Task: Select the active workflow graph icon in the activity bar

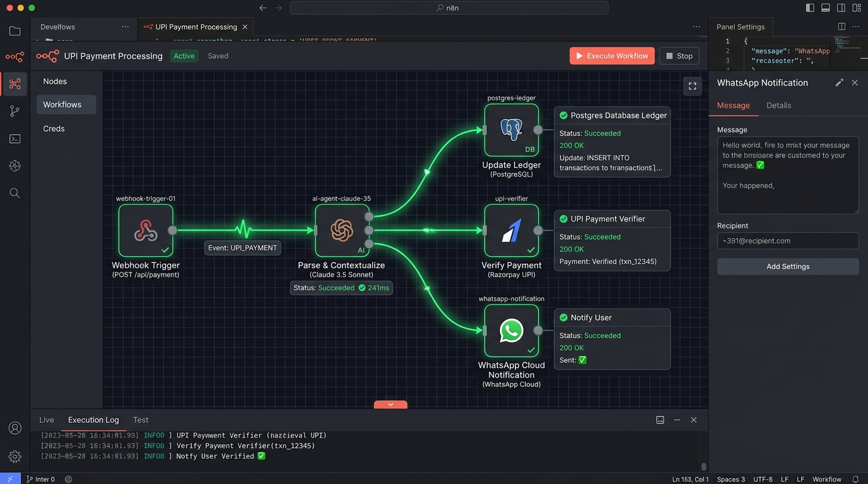Action: [x=15, y=84]
